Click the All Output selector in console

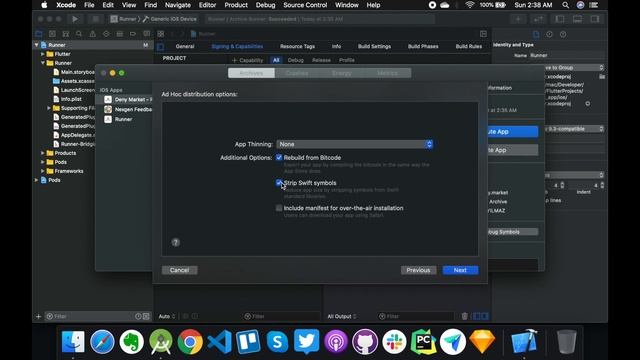342,316
